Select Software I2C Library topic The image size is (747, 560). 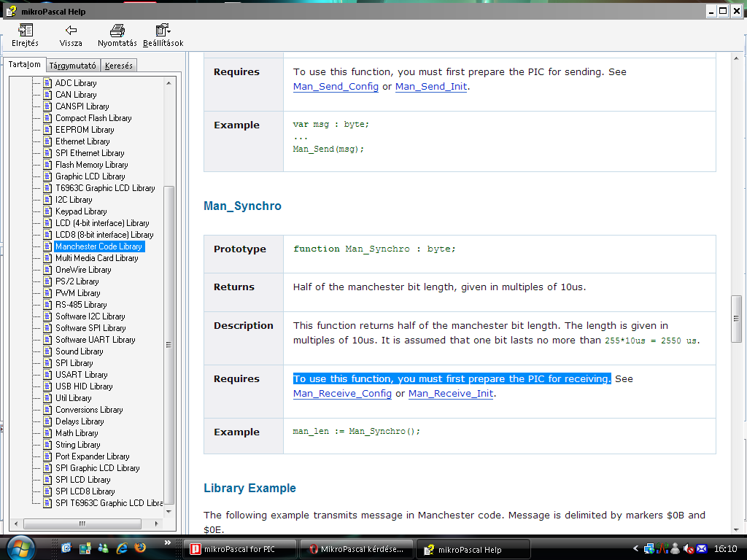(90, 316)
